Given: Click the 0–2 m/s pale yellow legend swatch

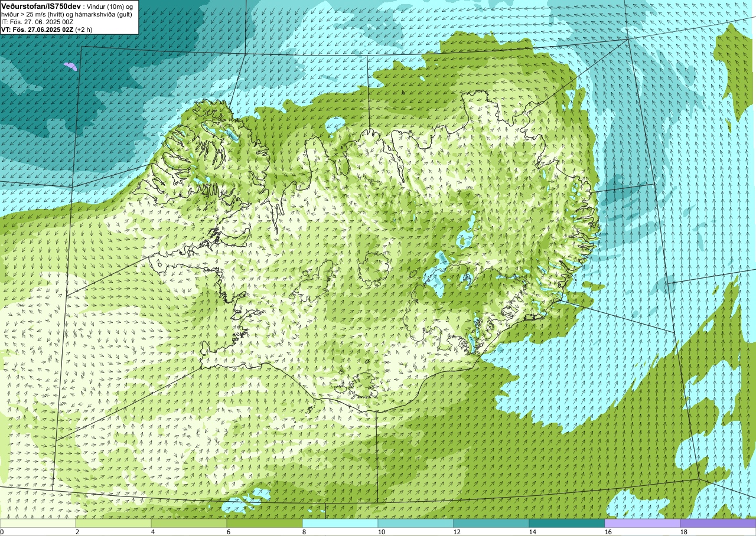Looking at the screenshot, I should pos(38,523).
